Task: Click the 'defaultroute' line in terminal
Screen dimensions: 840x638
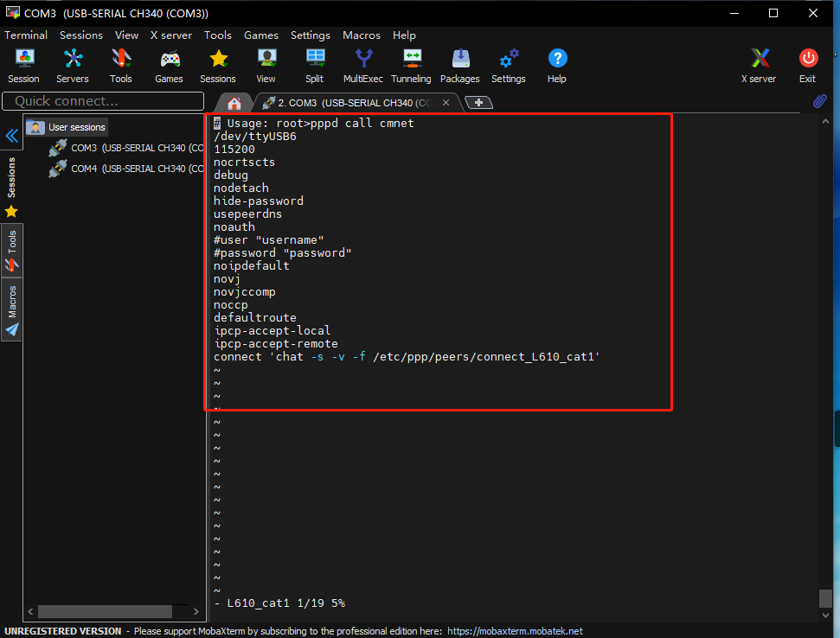Action: [255, 318]
